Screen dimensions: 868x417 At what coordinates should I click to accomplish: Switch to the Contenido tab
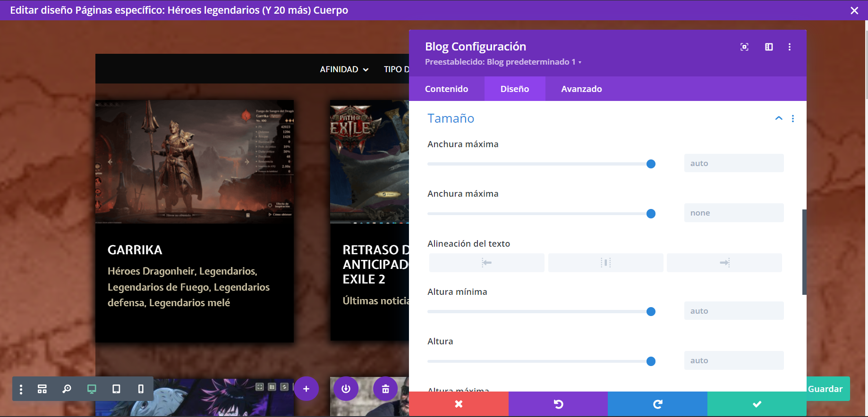tap(446, 89)
